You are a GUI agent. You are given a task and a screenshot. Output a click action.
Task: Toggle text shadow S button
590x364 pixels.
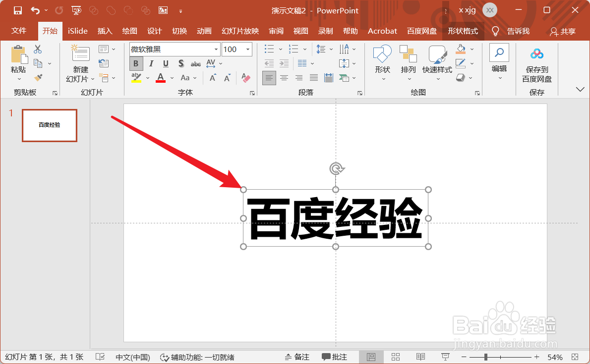pyautogui.click(x=181, y=63)
